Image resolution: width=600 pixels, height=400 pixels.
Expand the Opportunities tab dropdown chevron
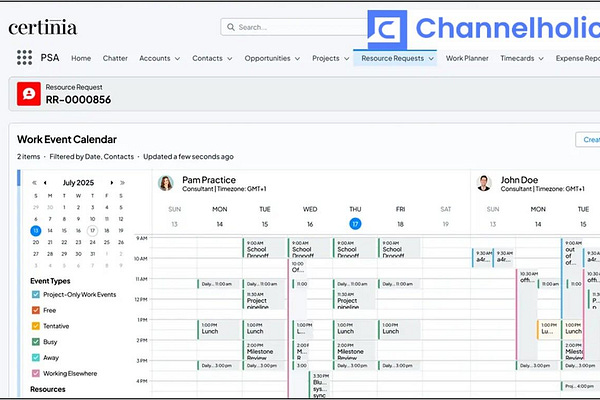click(297, 59)
